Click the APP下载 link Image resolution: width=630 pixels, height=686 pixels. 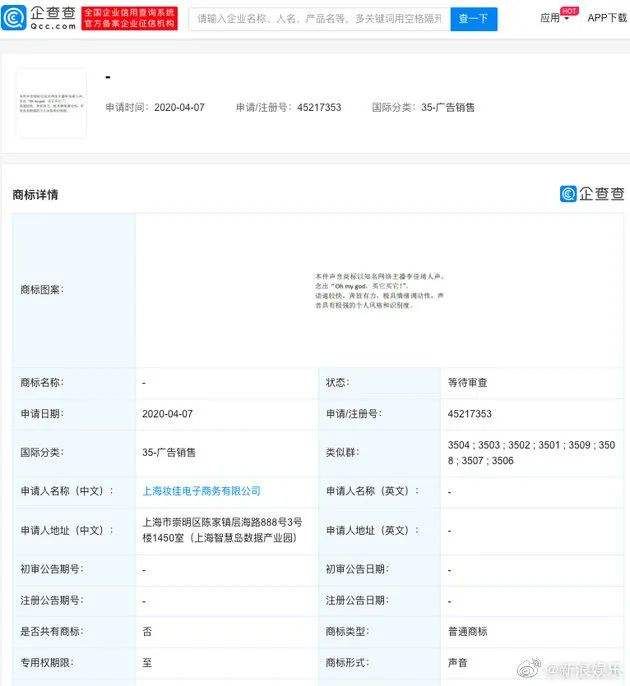(x=607, y=18)
